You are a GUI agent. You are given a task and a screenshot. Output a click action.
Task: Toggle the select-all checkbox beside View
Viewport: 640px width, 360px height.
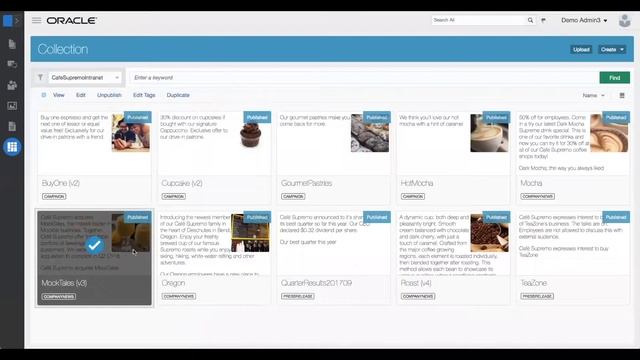point(44,95)
